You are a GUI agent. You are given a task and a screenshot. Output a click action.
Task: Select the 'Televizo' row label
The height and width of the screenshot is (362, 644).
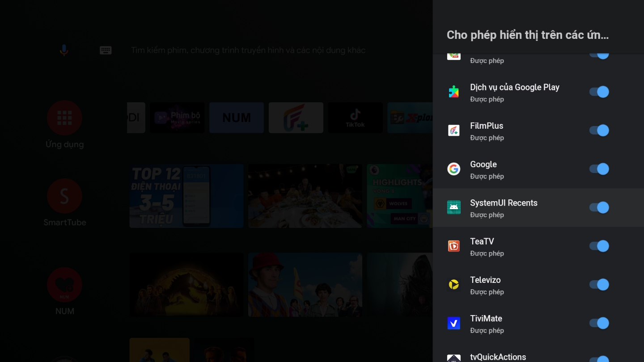click(485, 280)
